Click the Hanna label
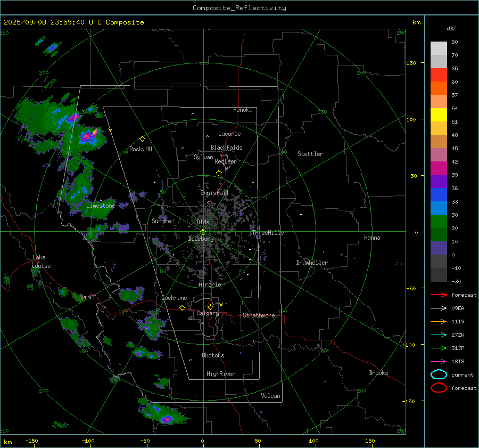479x448 pixels. (372, 238)
